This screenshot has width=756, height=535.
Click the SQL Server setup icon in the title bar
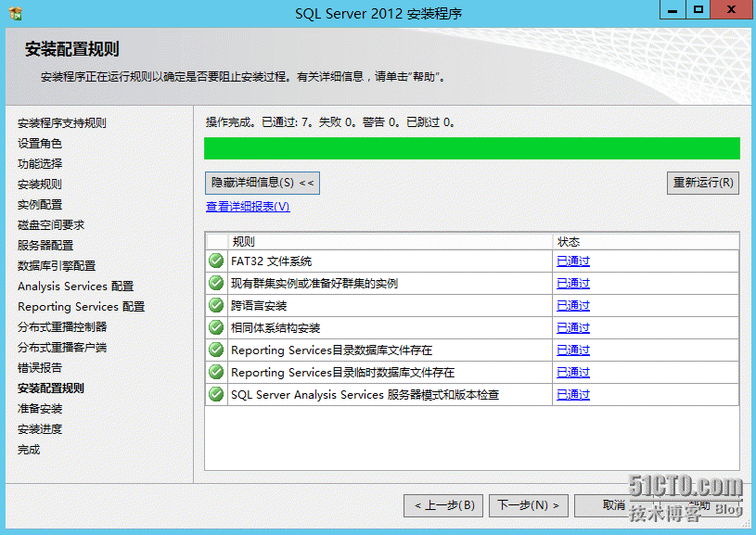[x=16, y=13]
